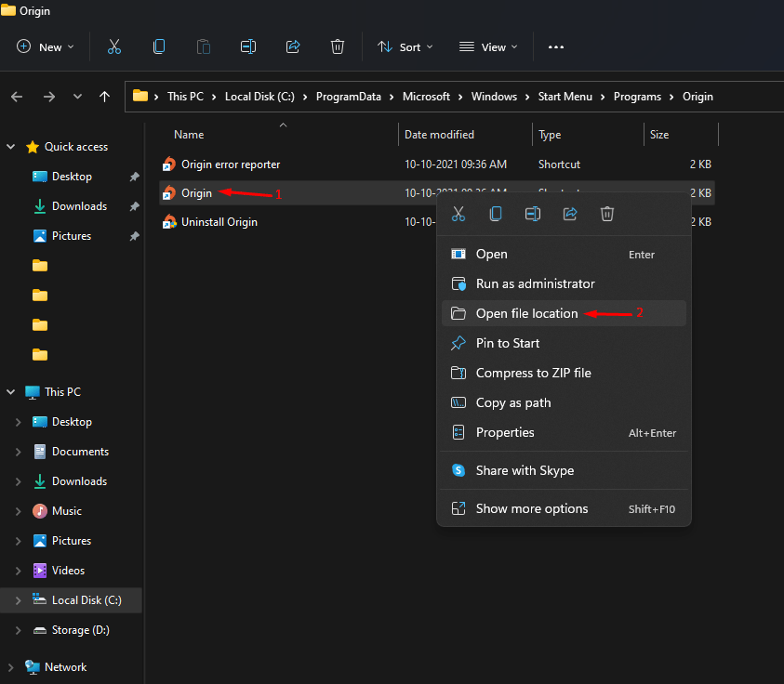Expand Music under This PC
This screenshot has width=784, height=684.
point(19,511)
